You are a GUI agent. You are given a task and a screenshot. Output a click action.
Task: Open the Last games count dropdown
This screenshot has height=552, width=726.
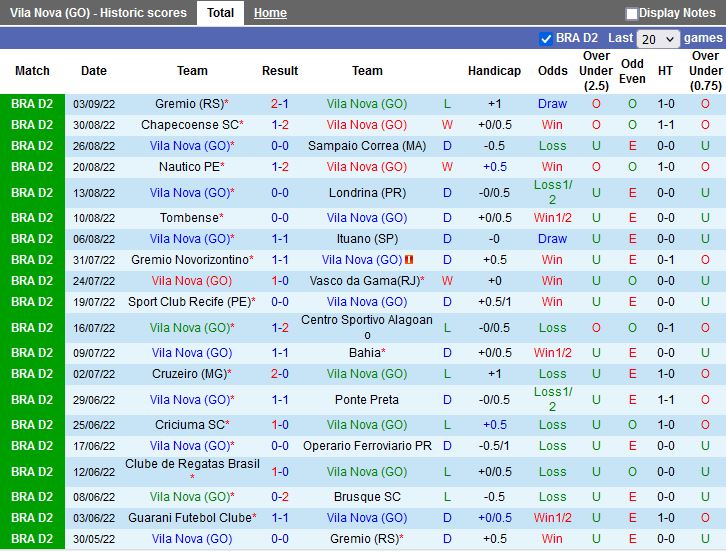point(658,39)
